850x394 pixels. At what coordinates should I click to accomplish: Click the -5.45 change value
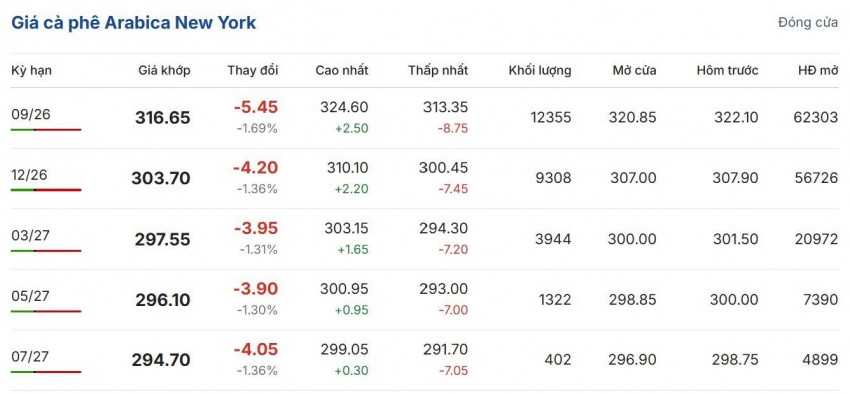[256, 107]
